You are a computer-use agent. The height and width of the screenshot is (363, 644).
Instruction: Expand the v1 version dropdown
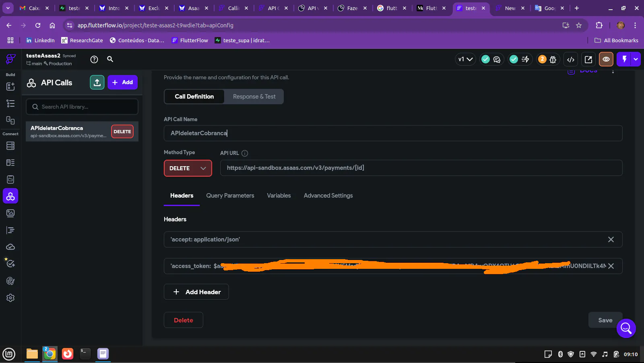coord(465,59)
